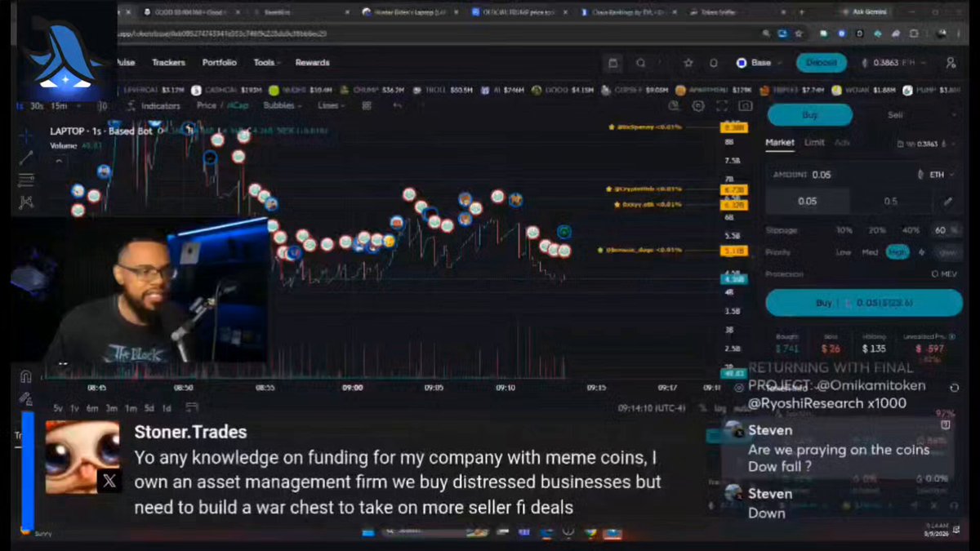Open the Trackers menu
This screenshot has height=551, width=980.
coord(168,63)
